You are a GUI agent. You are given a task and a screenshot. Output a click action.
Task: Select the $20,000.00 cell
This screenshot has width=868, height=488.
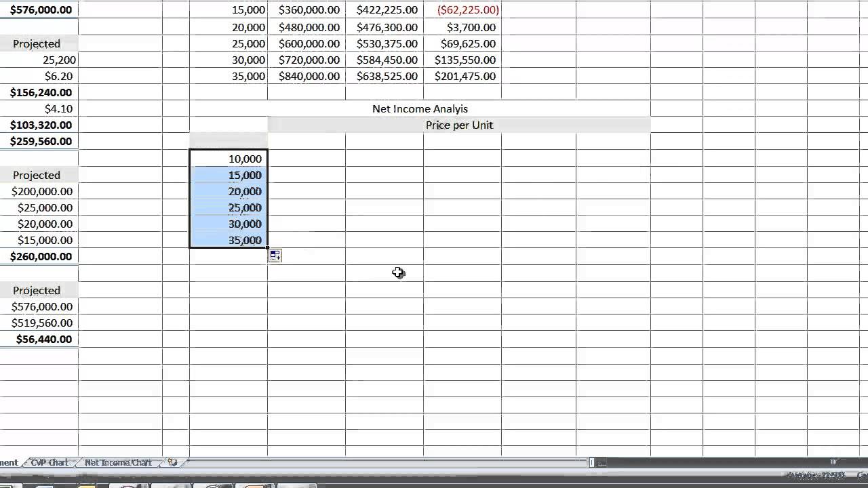[39, 224]
